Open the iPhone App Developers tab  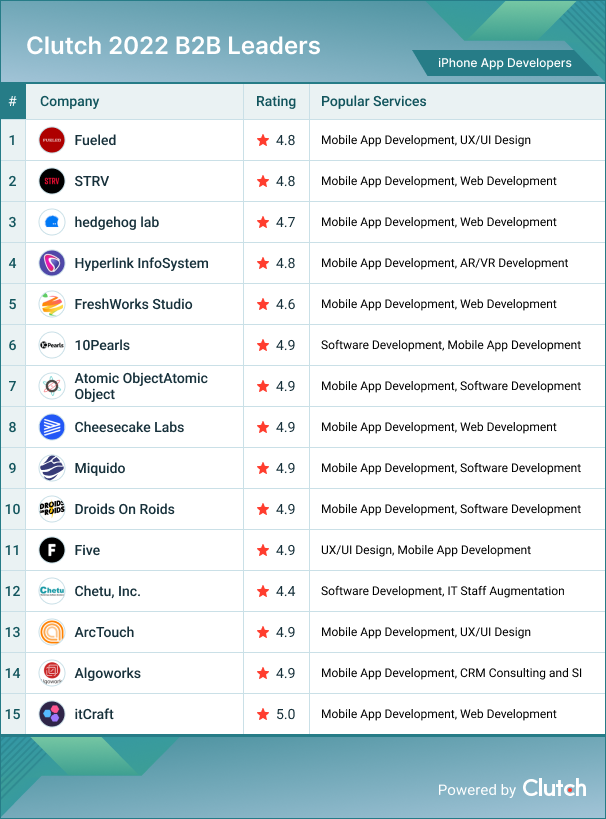pyautogui.click(x=505, y=63)
